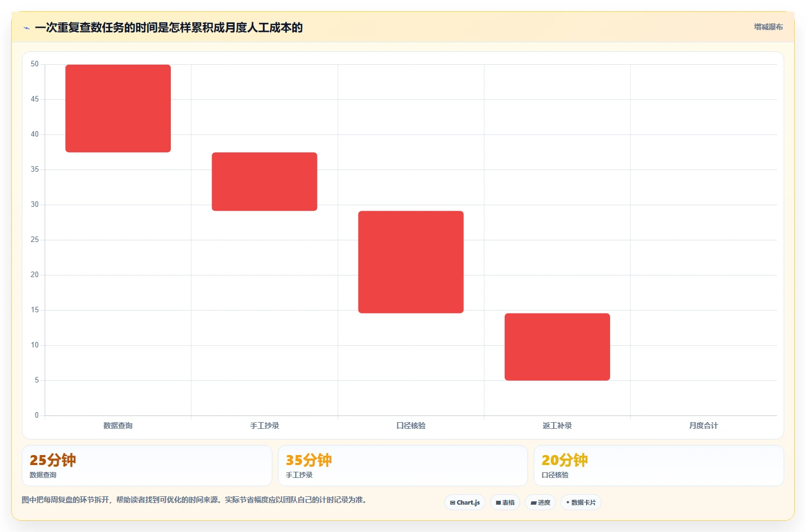Click the 增减瀑布 tag at top right
Viewport: 806px width, 532px height.
coord(768,27)
